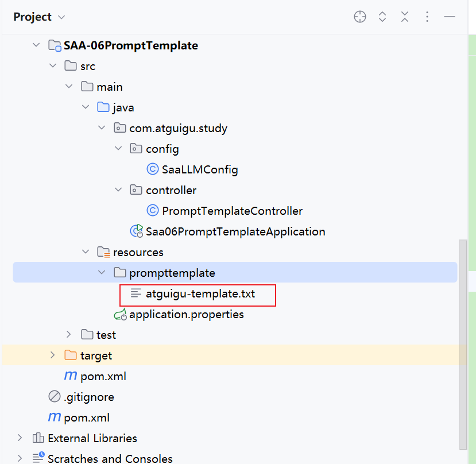Open the SaaLLMConfig class icon
The image size is (476, 464).
(x=153, y=169)
